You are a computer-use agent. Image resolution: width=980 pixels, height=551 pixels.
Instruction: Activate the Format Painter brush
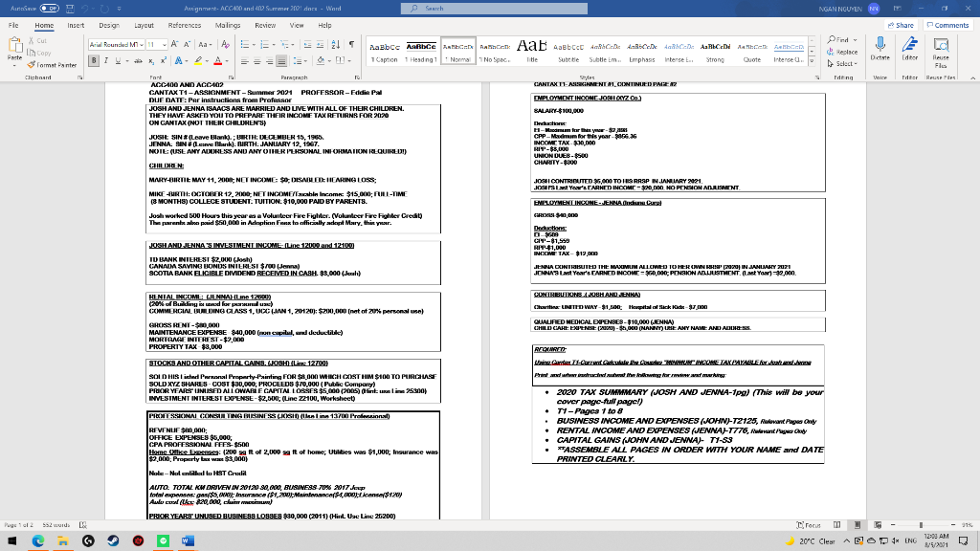tap(52, 64)
